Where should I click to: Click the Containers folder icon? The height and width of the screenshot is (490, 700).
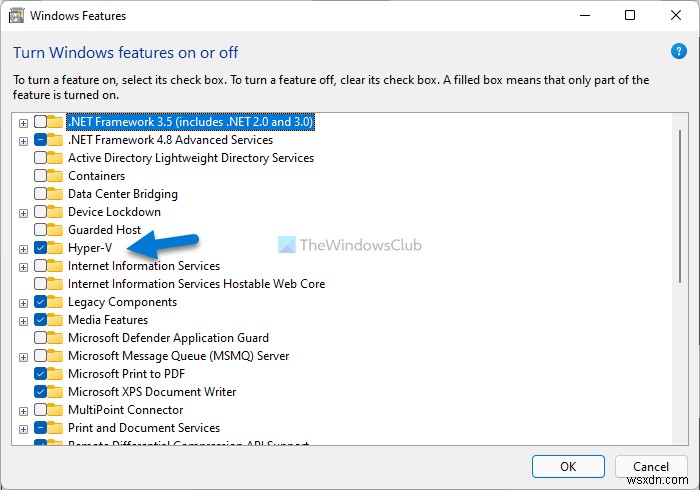(x=57, y=176)
